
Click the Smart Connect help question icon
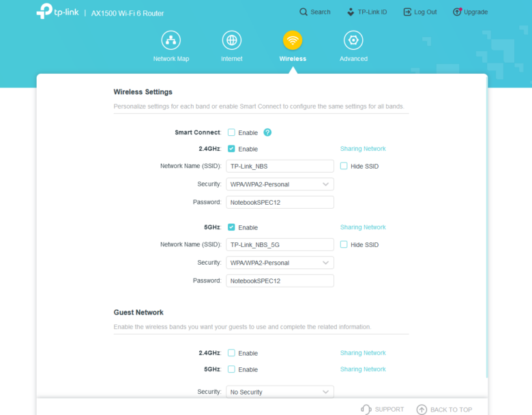pyautogui.click(x=267, y=132)
